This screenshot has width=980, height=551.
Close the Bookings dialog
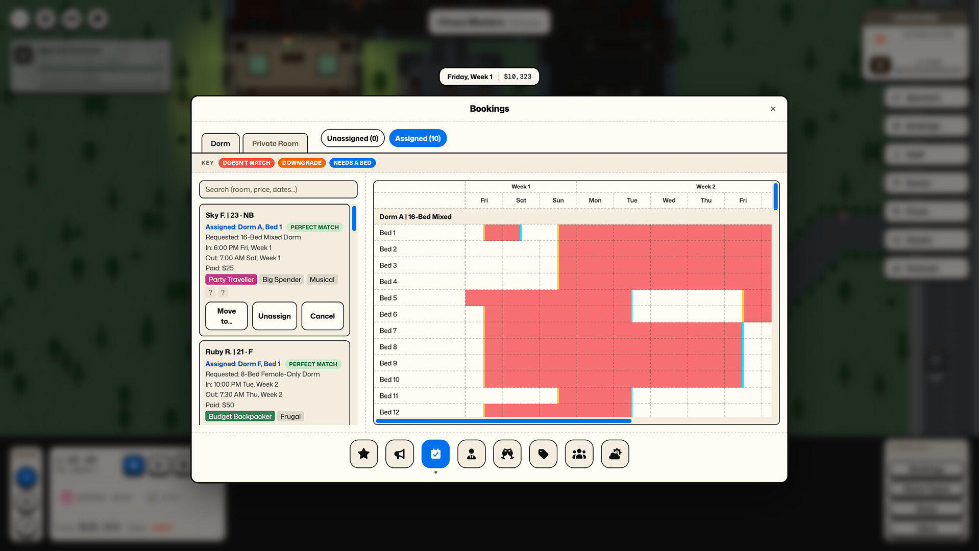[773, 109]
